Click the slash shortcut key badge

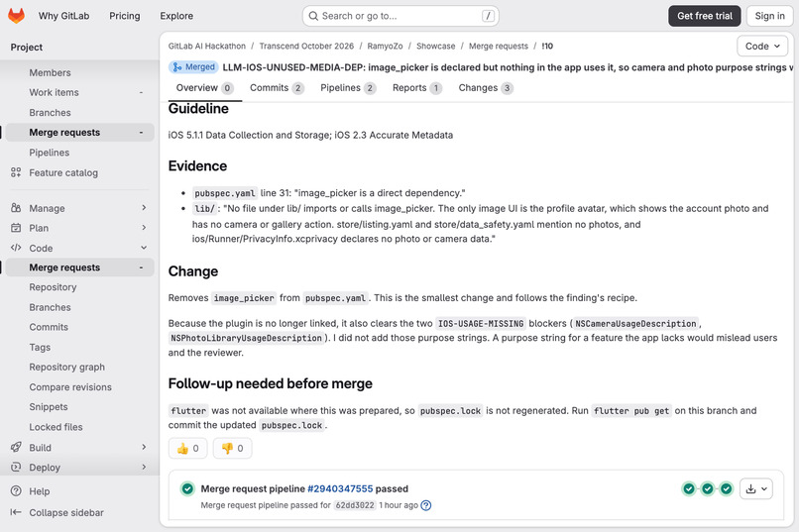(488, 16)
